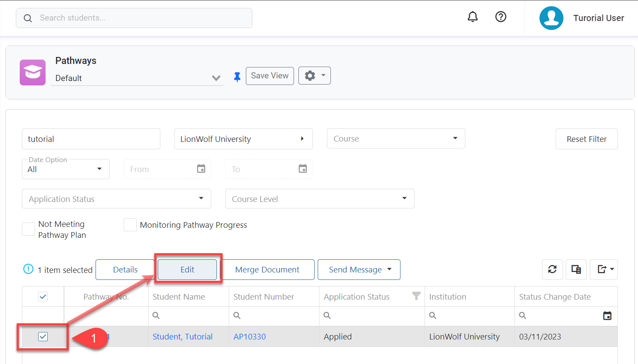
Task: Open the Send Message menu
Action: point(359,270)
